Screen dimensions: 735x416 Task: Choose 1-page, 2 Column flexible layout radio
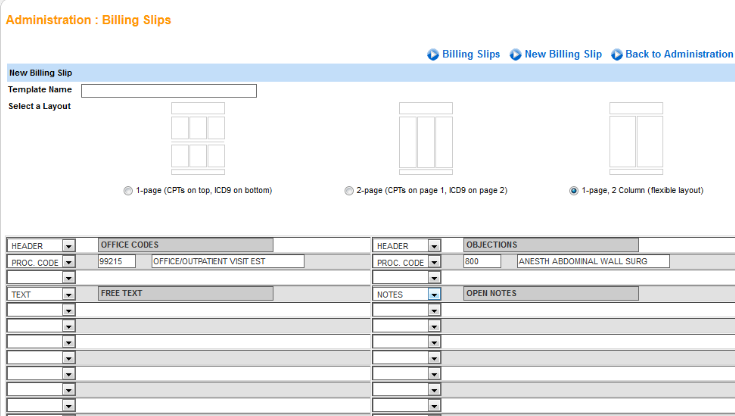[574, 190]
